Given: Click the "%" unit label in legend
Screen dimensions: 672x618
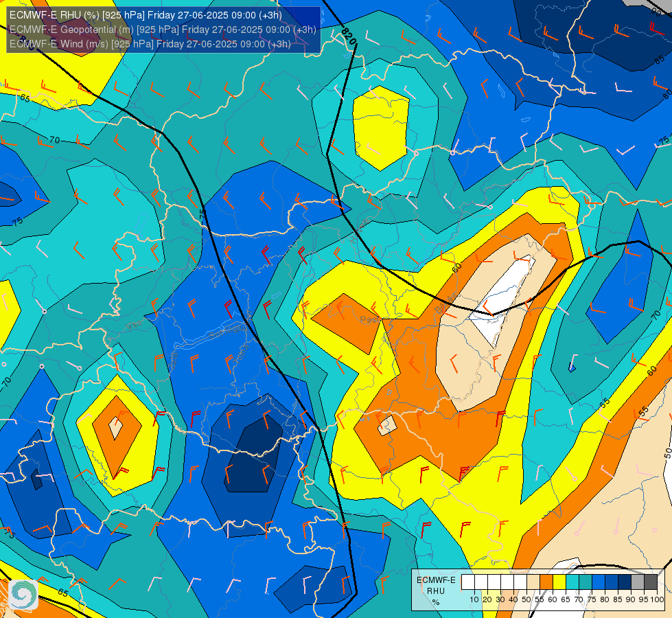Looking at the screenshot, I should tap(436, 602).
